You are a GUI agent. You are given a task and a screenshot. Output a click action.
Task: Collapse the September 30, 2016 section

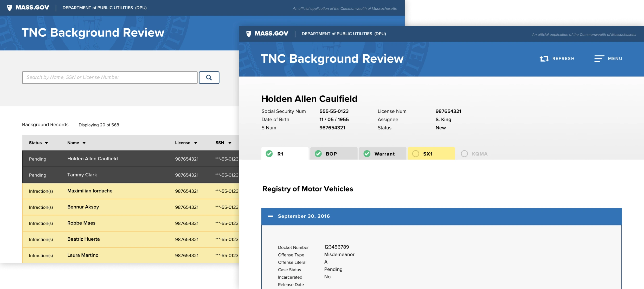click(x=270, y=216)
